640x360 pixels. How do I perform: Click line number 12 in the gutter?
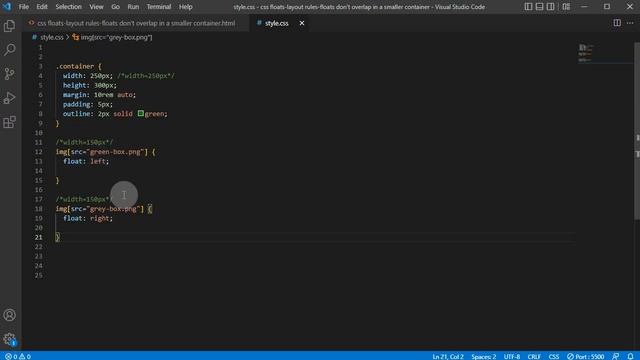(38, 152)
